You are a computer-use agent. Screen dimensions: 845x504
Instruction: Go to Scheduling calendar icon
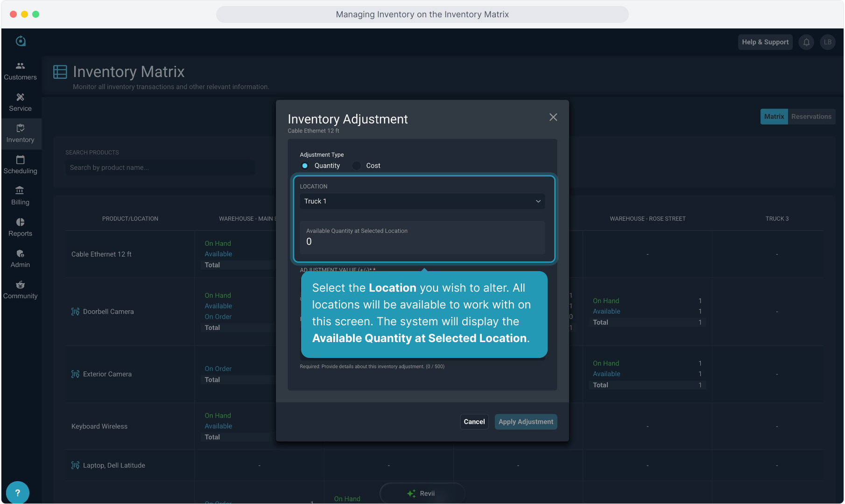(x=20, y=160)
